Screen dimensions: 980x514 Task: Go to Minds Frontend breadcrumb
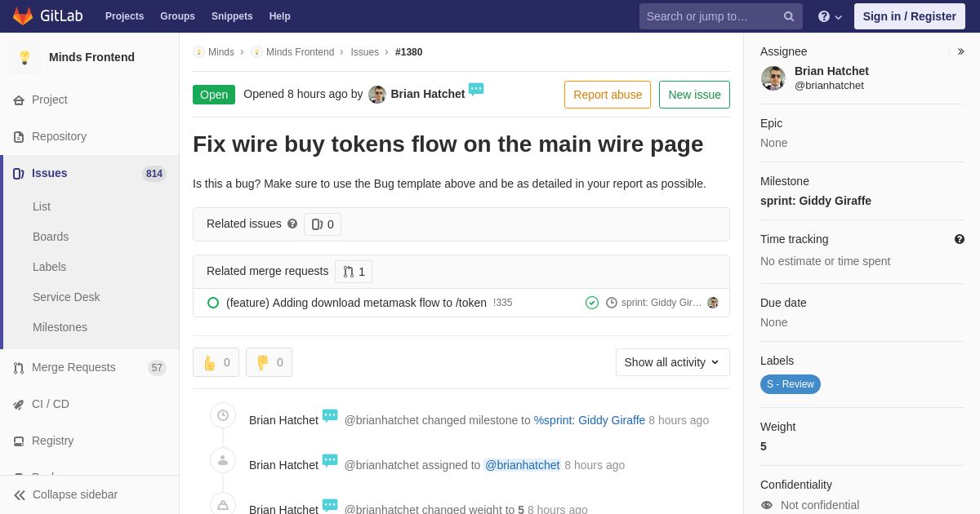click(300, 52)
